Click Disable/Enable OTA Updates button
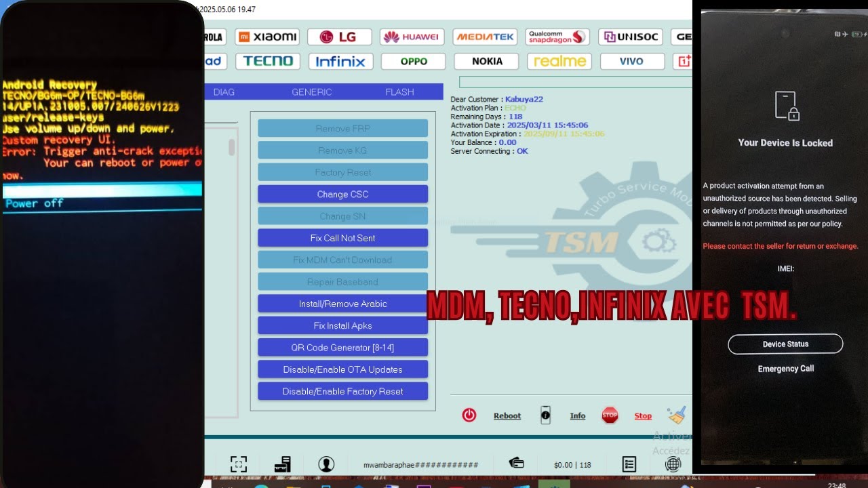The width and height of the screenshot is (868, 488). pyautogui.click(x=342, y=369)
